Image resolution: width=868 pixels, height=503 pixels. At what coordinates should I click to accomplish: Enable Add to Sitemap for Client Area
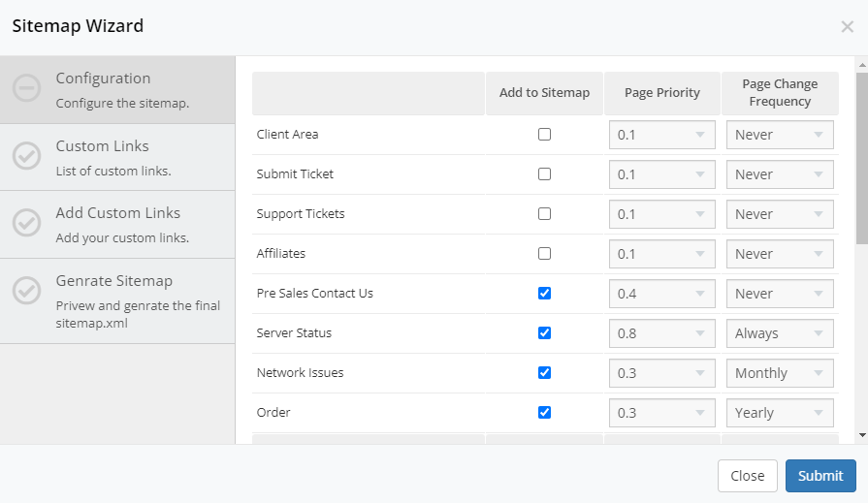click(544, 135)
